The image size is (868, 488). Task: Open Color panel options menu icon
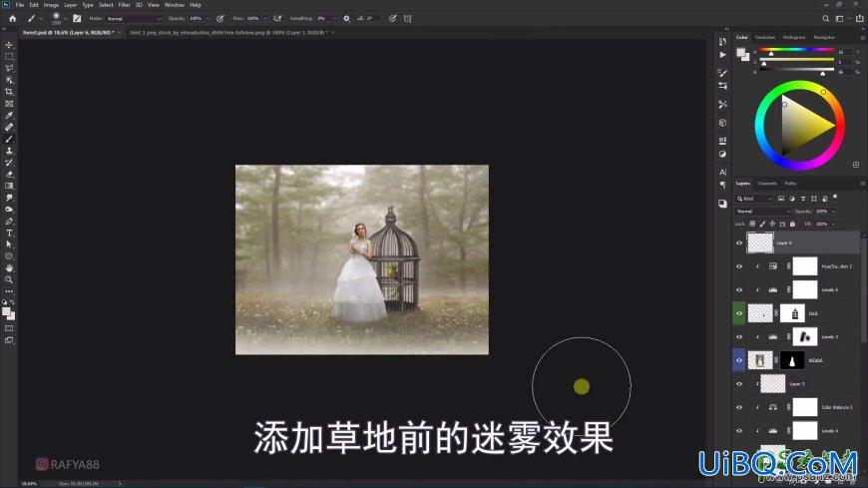862,37
